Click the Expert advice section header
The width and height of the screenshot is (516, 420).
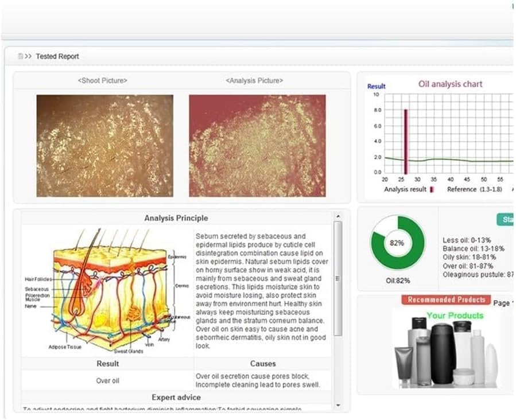coord(176,397)
